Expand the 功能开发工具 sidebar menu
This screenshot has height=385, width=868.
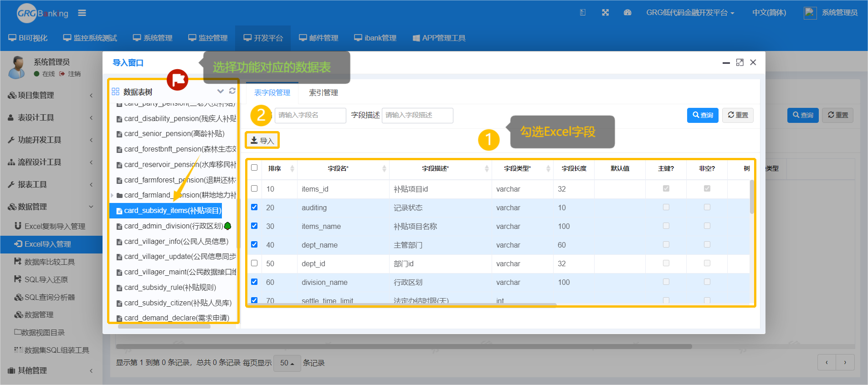(x=51, y=140)
